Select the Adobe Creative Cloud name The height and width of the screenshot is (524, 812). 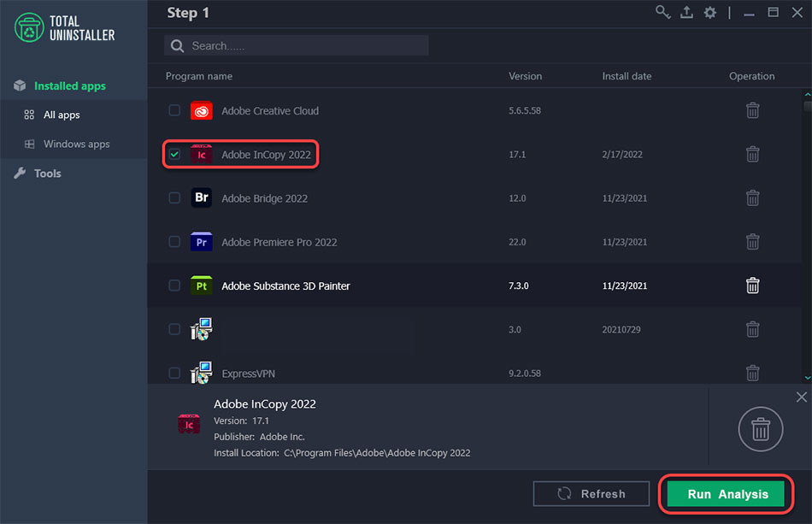click(x=270, y=111)
